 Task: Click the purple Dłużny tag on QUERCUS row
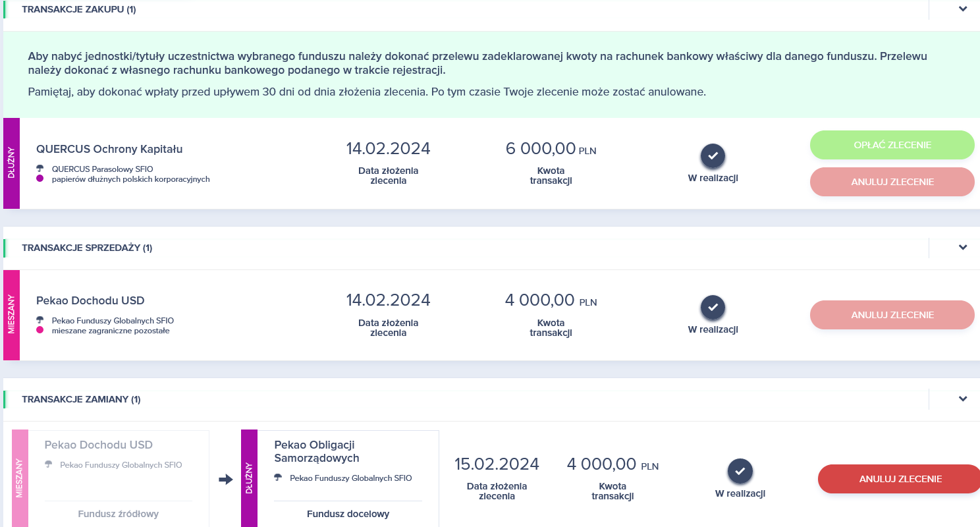tap(11, 163)
